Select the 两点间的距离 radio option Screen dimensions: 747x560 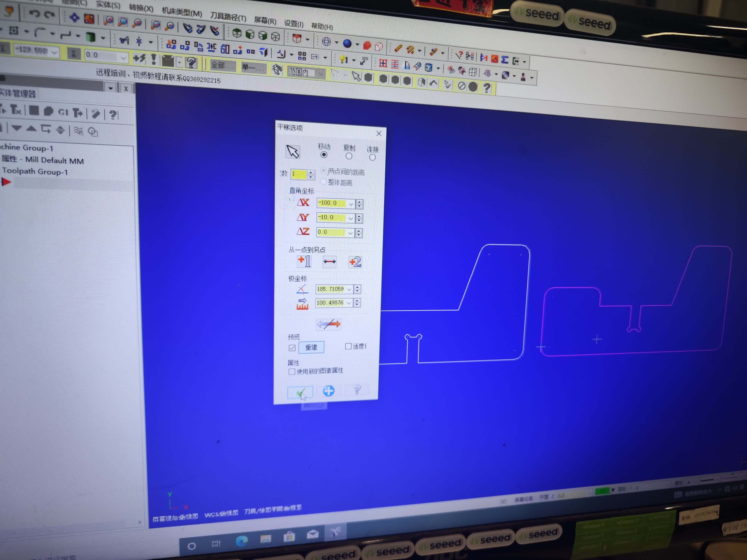pyautogui.click(x=324, y=171)
